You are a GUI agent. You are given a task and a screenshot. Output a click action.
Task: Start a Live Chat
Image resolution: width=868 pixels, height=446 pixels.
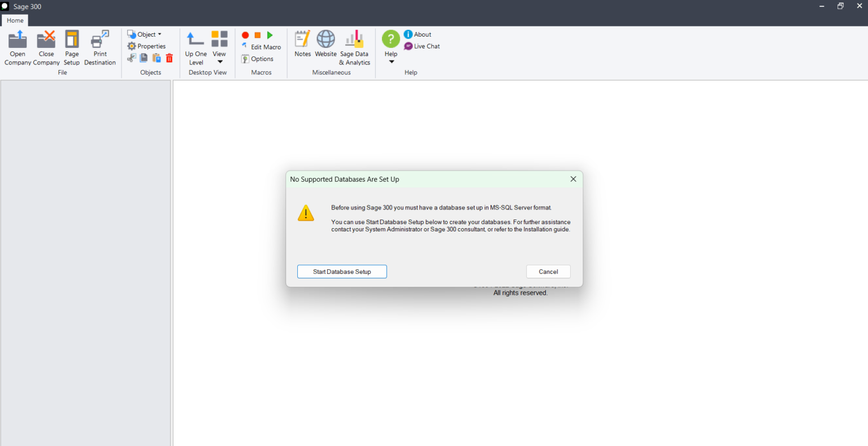pyautogui.click(x=422, y=46)
